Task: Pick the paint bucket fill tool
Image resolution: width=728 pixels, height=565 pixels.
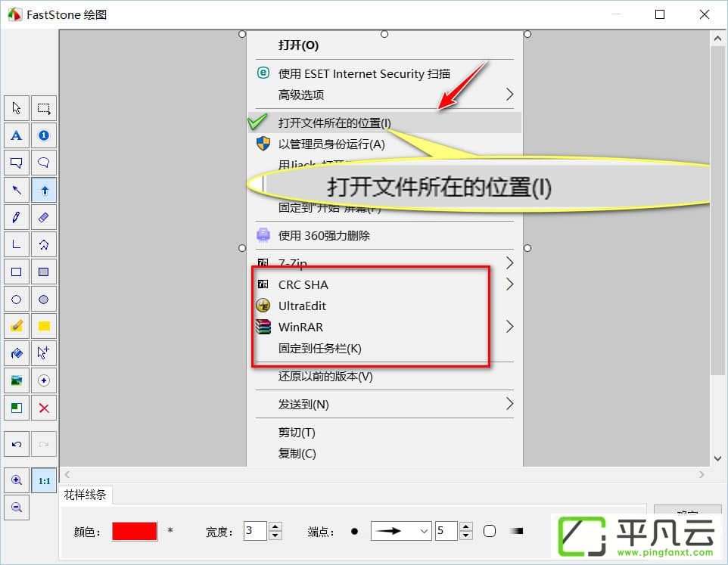Action: pos(16,353)
